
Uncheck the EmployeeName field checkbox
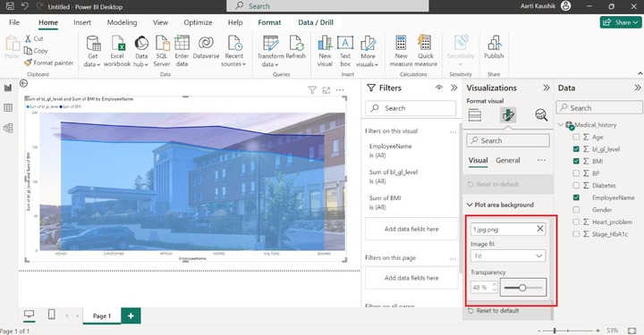pyautogui.click(x=576, y=197)
